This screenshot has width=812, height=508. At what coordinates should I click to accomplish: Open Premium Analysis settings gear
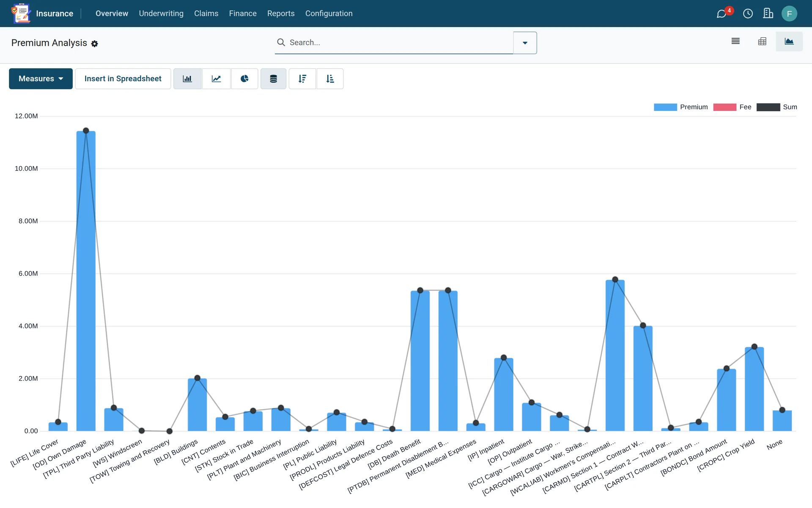pyautogui.click(x=95, y=44)
